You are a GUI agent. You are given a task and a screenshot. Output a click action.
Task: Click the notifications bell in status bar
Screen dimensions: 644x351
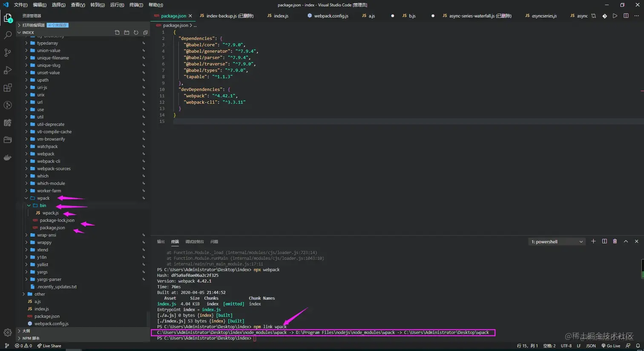(638, 346)
